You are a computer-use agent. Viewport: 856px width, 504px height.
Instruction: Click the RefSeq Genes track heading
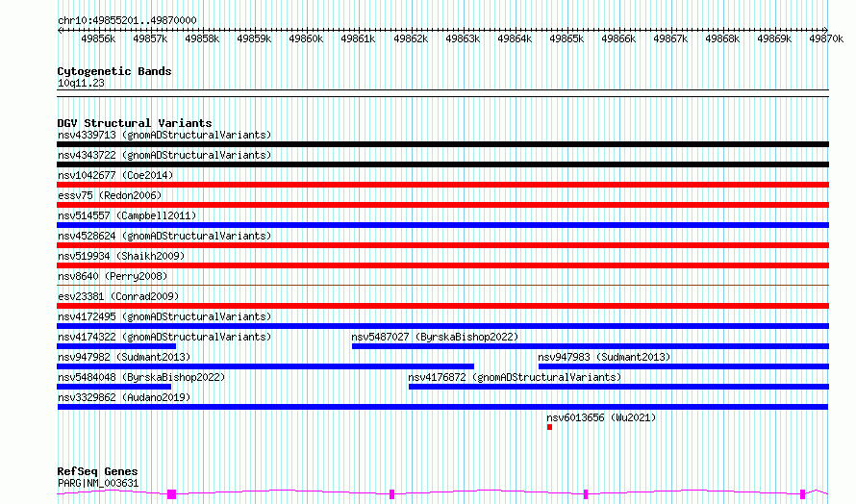(x=97, y=471)
